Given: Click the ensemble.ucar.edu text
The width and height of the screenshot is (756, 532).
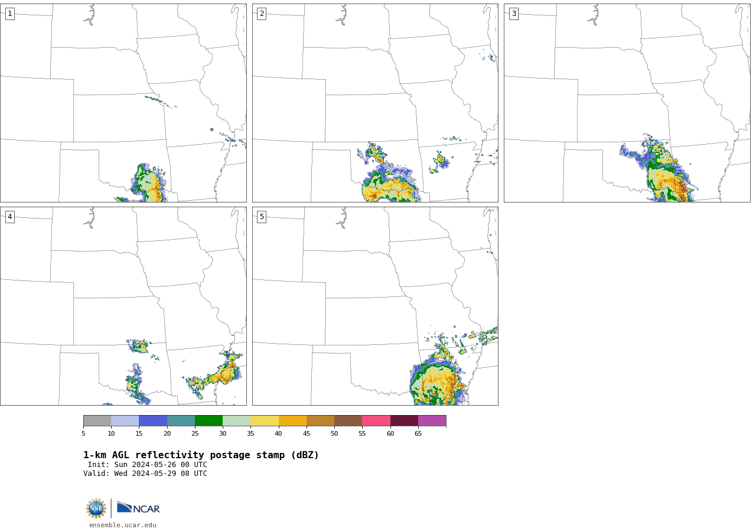Looking at the screenshot, I should pyautogui.click(x=123, y=525).
